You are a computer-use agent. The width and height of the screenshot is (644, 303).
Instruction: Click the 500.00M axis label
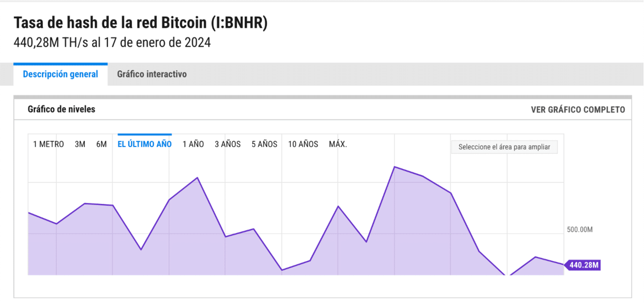coord(580,230)
